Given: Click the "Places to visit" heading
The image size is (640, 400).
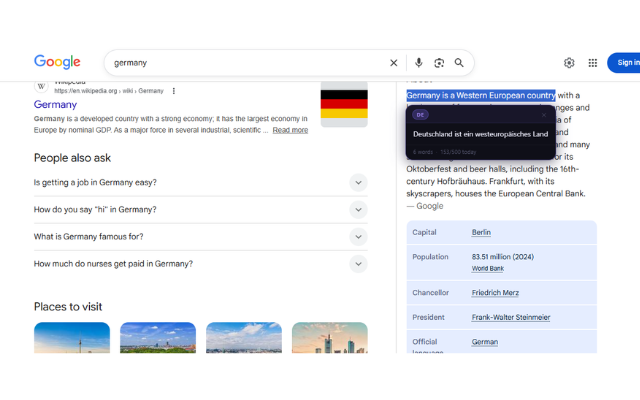Looking at the screenshot, I should [68, 307].
